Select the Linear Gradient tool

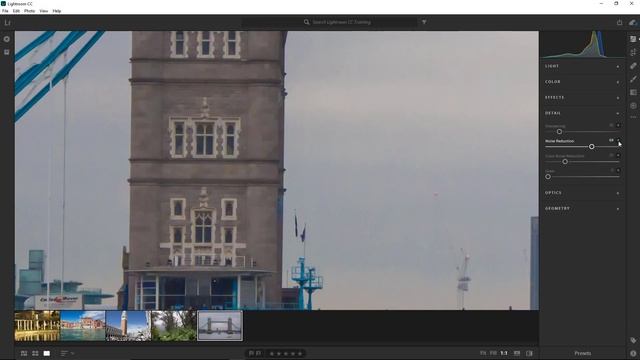tap(633, 92)
